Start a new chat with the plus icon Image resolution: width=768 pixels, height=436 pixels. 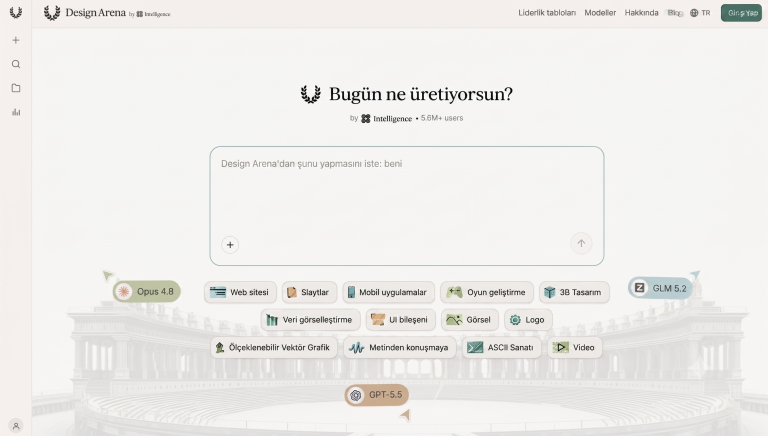pos(16,40)
